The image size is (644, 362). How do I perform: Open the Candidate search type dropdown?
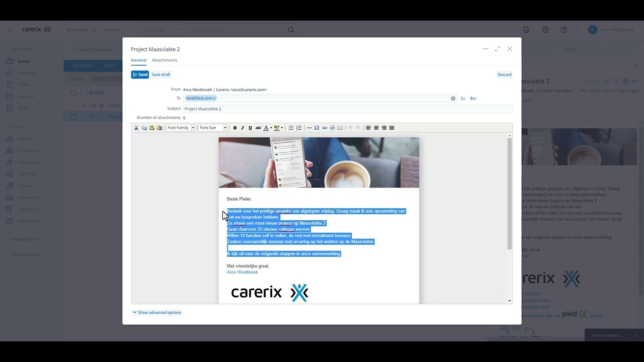(x=163, y=30)
